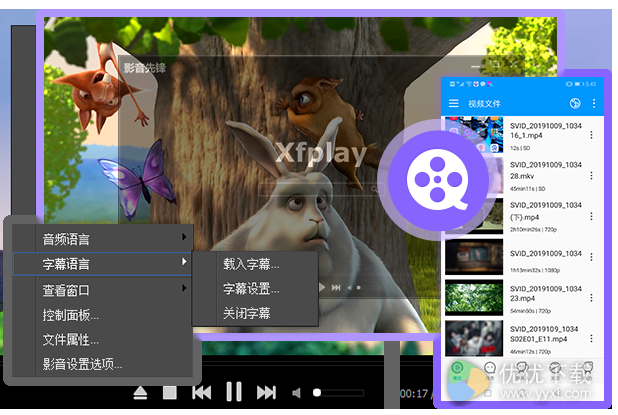Tap the green play tab in the phone bottom bar

pos(457,370)
